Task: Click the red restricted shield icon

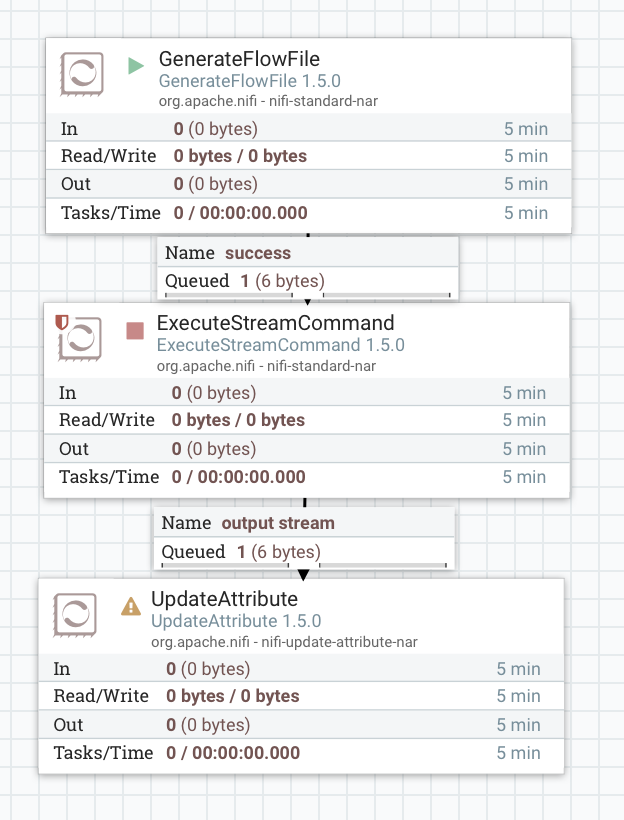Action: click(62, 322)
